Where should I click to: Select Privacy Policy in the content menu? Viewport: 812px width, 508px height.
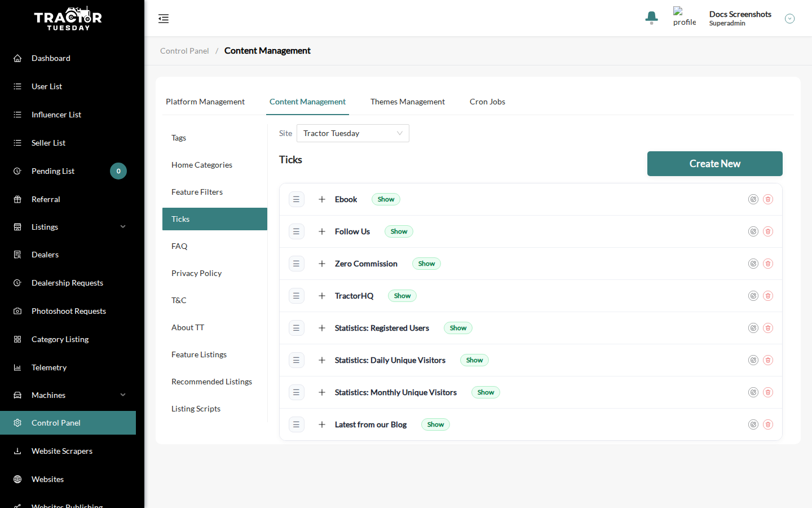(215, 273)
